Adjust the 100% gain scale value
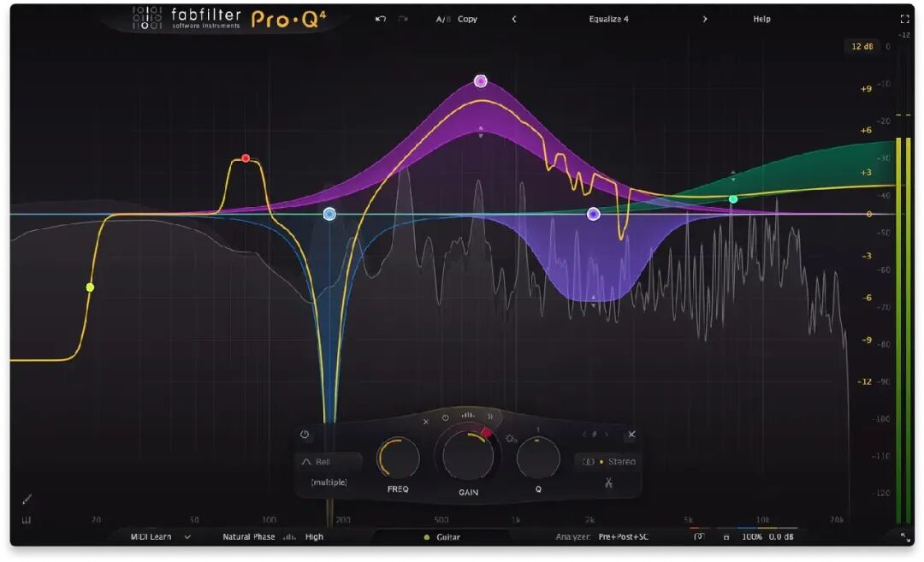Image resolution: width=924 pixels, height=562 pixels. (751, 536)
